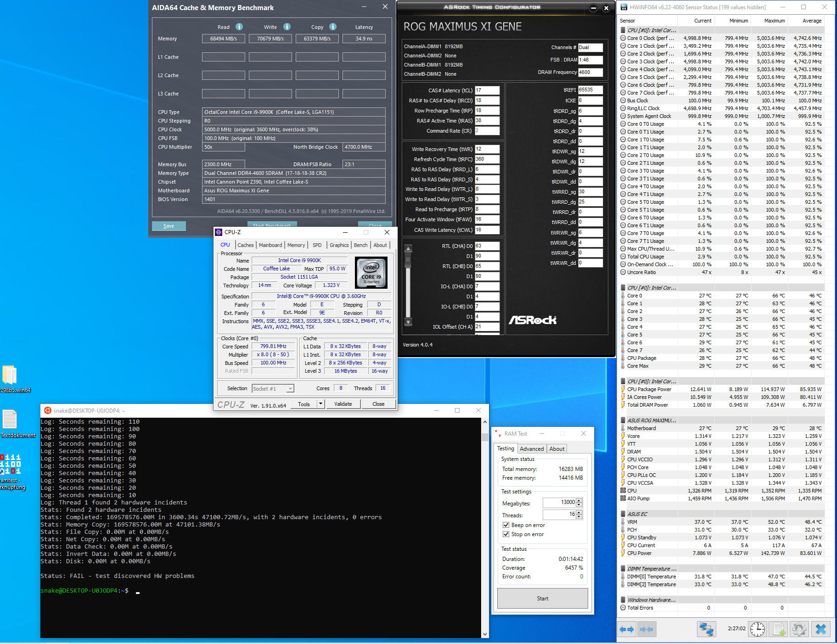The height and width of the screenshot is (644, 837).
Task: Switch to the Advanced tab in RAM Test
Action: point(532,449)
